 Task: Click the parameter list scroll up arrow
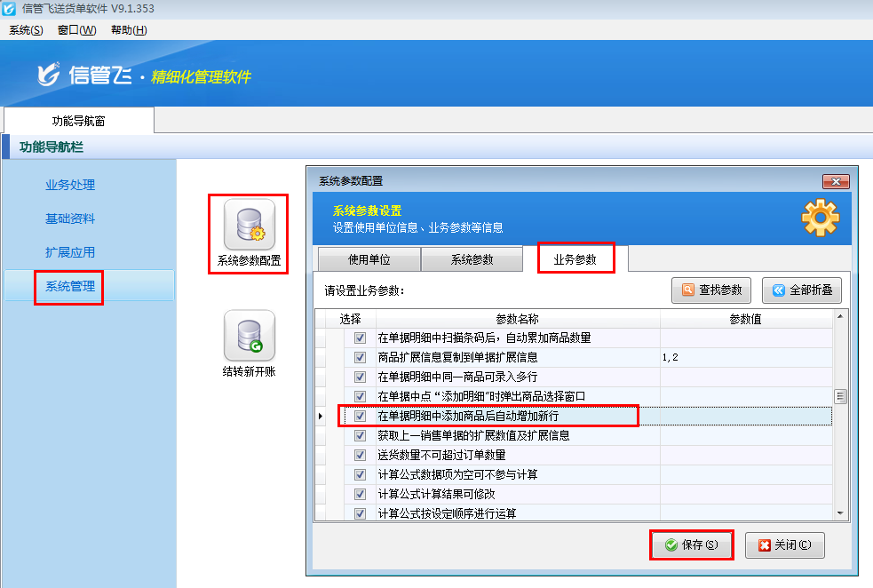[x=840, y=316]
